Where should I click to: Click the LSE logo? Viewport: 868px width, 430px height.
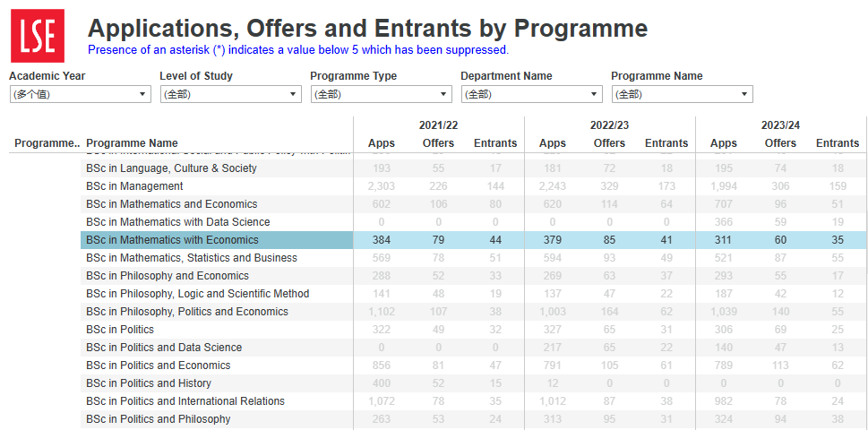click(38, 36)
